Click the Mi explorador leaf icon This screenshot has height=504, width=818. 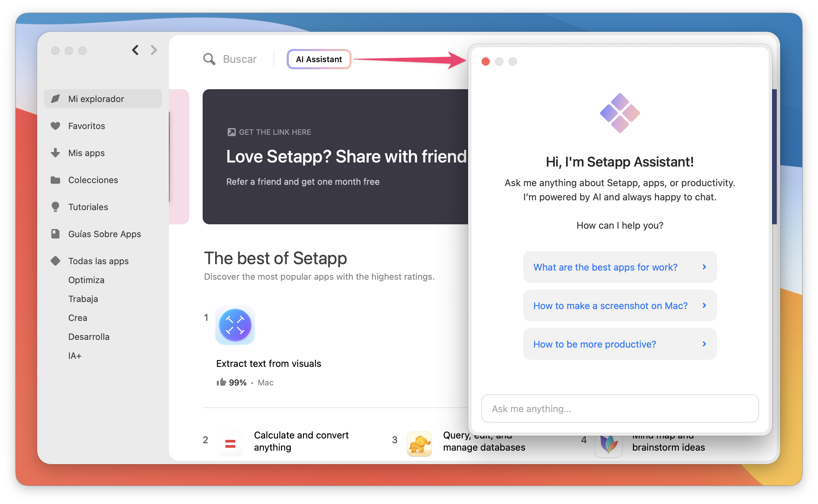(55, 99)
